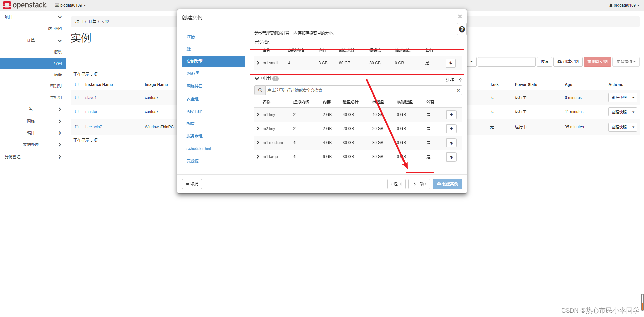Allocate m1.tiny flavor with up arrow
This screenshot has height=317, width=644.
tap(451, 115)
